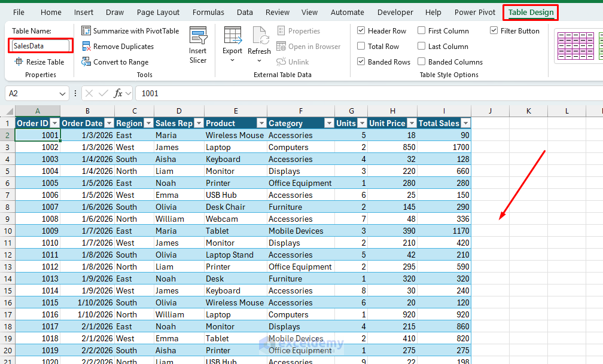Click the Desk Chair product cell
Viewport: 603px width, 364px height.
pos(235,207)
